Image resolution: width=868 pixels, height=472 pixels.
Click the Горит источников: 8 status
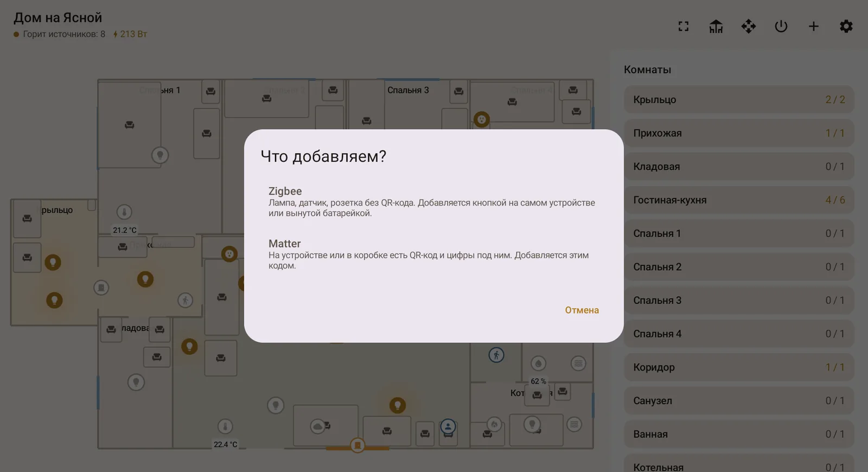click(60, 34)
